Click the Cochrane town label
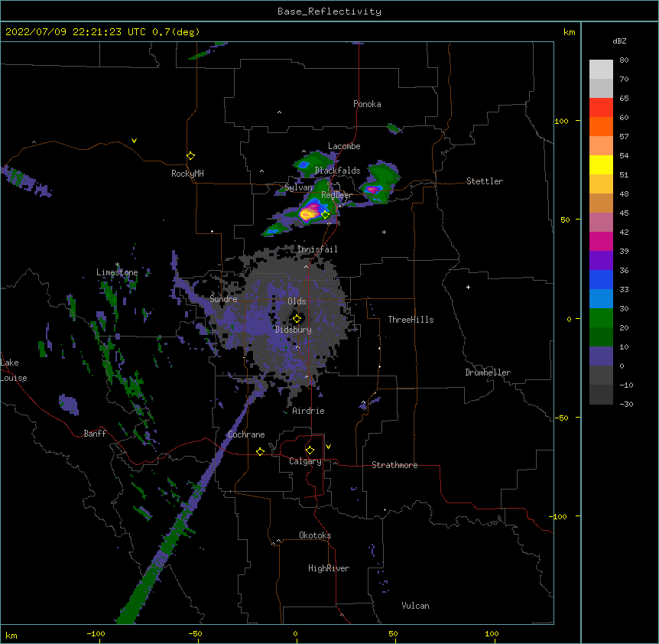The image size is (659, 644). [246, 434]
